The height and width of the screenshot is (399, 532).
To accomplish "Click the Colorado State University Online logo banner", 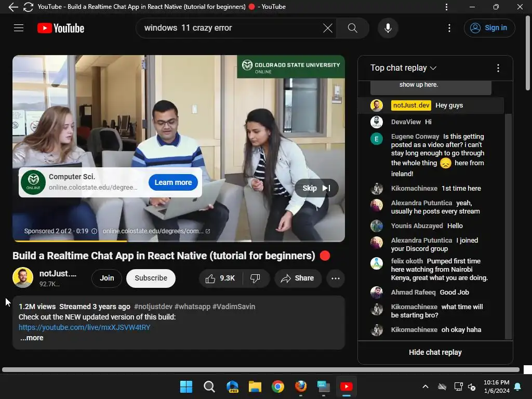I will click(291, 66).
